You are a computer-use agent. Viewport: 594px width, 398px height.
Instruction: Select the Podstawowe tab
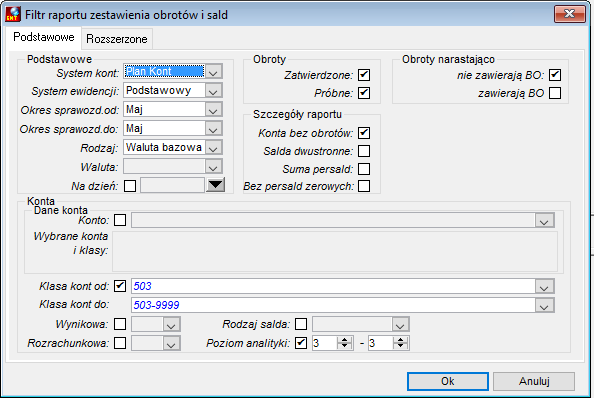pyautogui.click(x=44, y=37)
